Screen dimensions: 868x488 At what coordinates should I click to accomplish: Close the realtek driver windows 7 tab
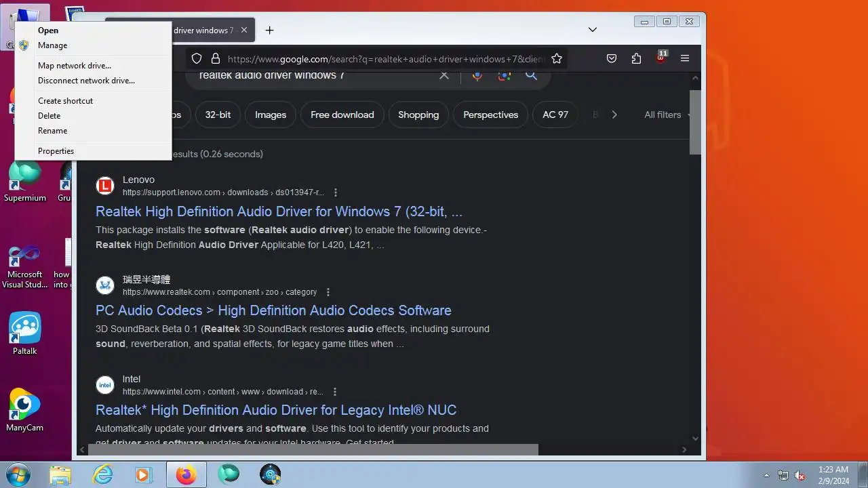click(x=244, y=30)
